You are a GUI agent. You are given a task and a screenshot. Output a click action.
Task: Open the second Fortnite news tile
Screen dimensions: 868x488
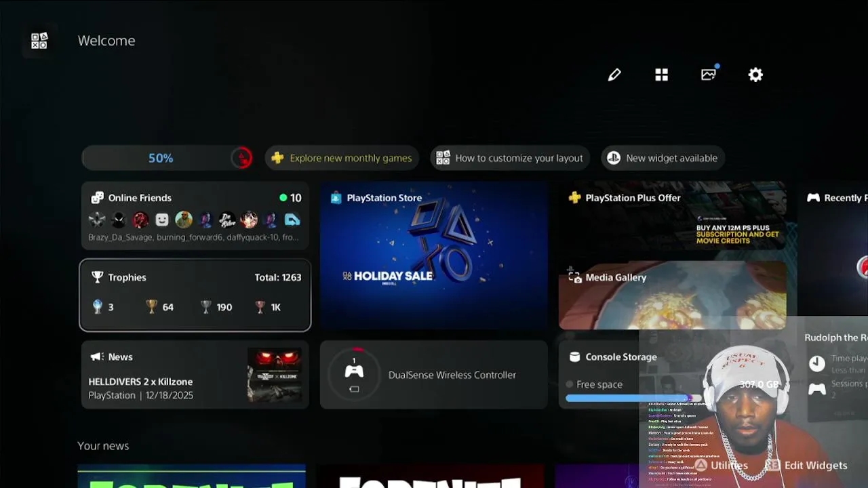pyautogui.click(x=430, y=476)
